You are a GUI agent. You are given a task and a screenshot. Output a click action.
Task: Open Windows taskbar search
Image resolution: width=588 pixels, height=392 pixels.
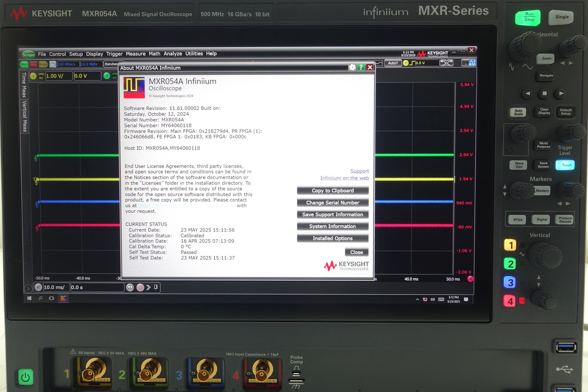tap(40, 298)
